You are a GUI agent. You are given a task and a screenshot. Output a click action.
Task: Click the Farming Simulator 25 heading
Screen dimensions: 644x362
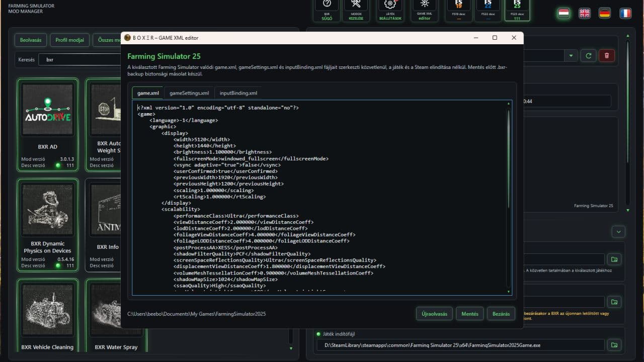(164, 56)
